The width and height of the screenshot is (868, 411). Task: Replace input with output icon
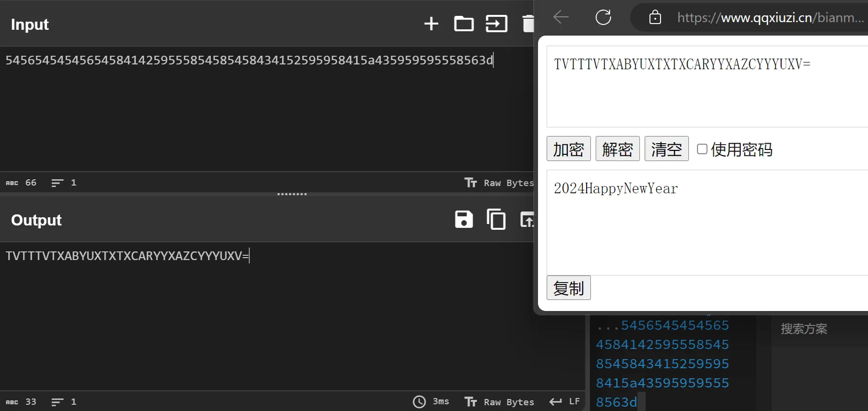click(x=527, y=220)
